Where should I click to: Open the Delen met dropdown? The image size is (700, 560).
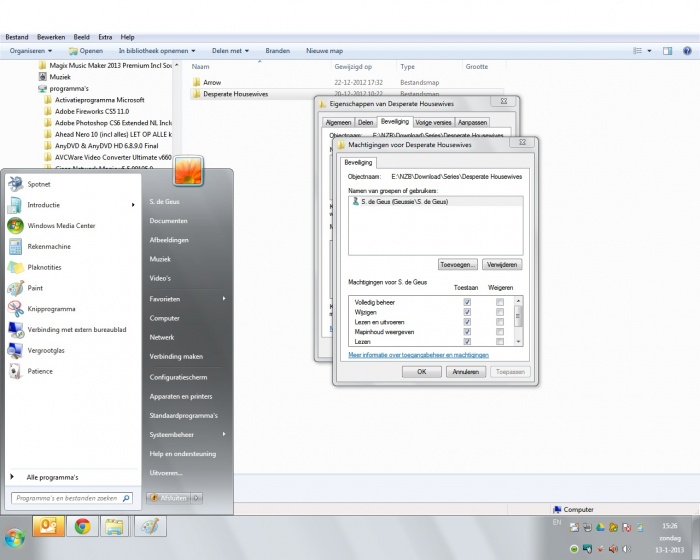click(230, 51)
